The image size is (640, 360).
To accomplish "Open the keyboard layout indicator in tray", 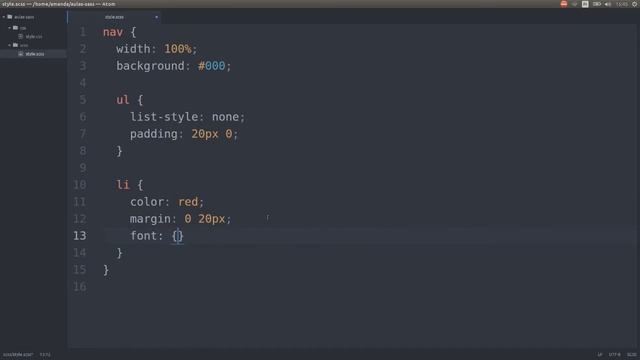I will click(x=585, y=4).
